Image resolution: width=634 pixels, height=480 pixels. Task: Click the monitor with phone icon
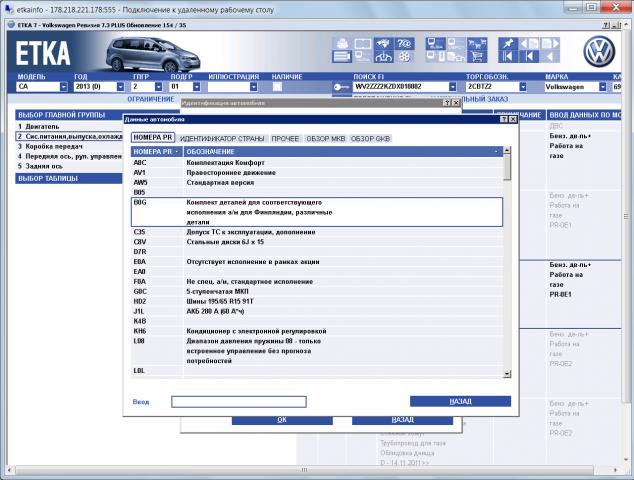click(x=435, y=57)
